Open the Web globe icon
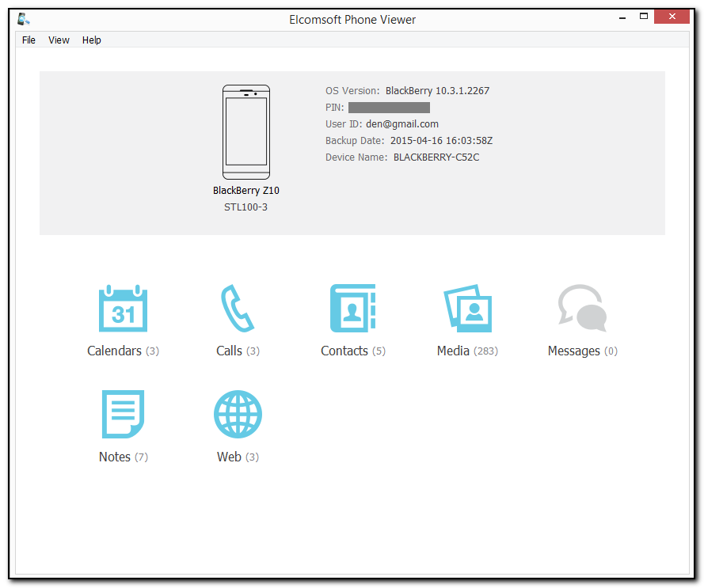The height and width of the screenshot is (588, 704). 238,414
